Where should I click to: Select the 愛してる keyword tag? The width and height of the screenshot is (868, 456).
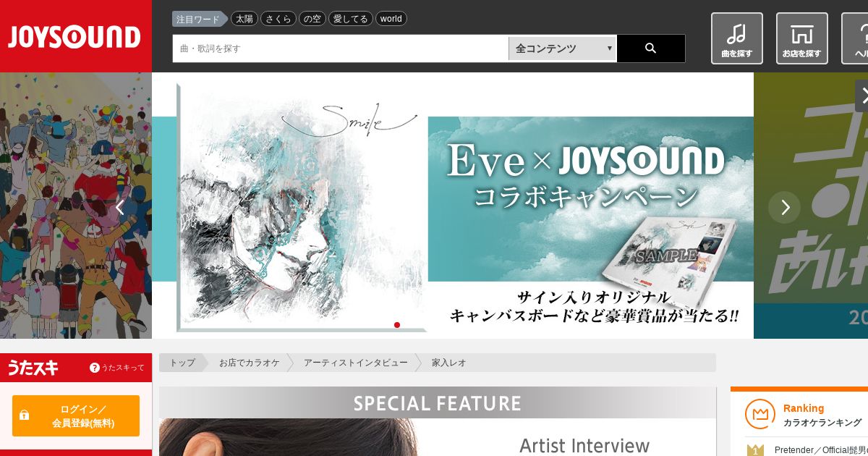[x=351, y=19]
